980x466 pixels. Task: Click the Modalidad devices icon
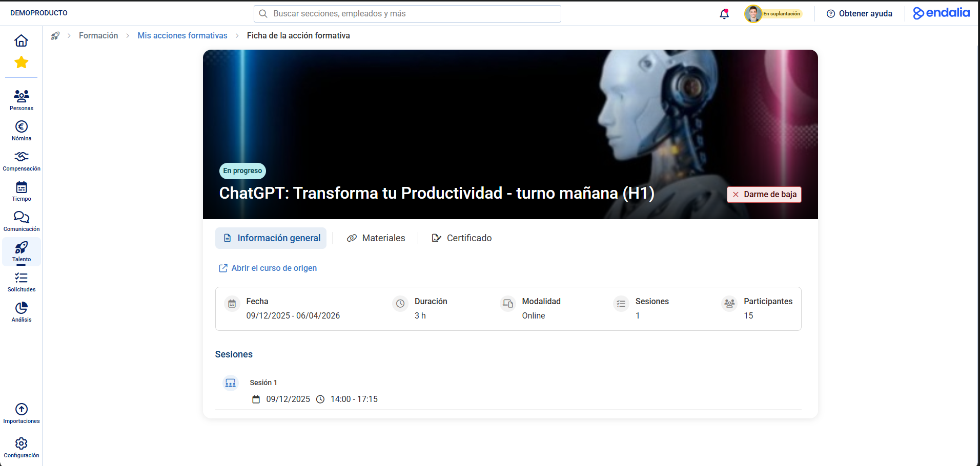[x=508, y=304]
